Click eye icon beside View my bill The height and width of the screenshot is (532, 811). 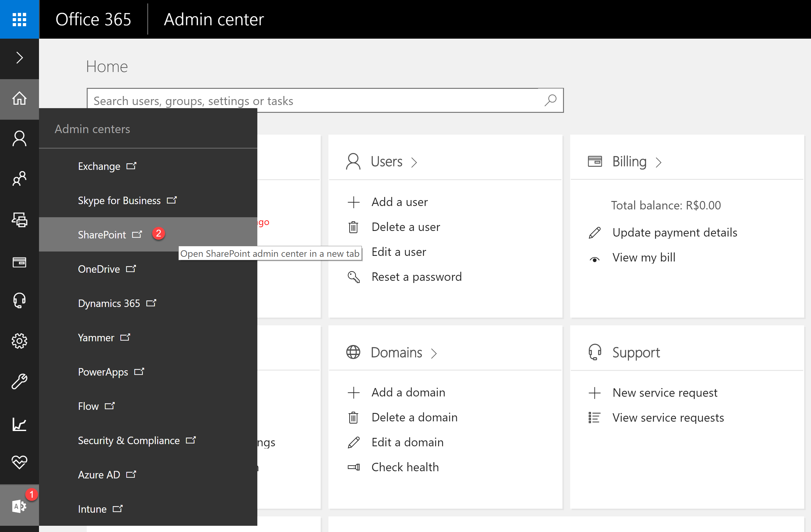[595, 259]
